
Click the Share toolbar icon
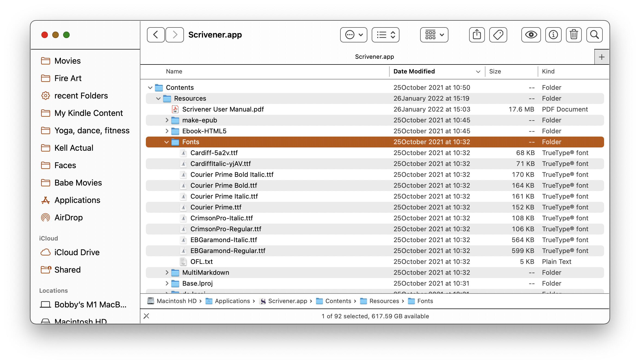tap(477, 35)
